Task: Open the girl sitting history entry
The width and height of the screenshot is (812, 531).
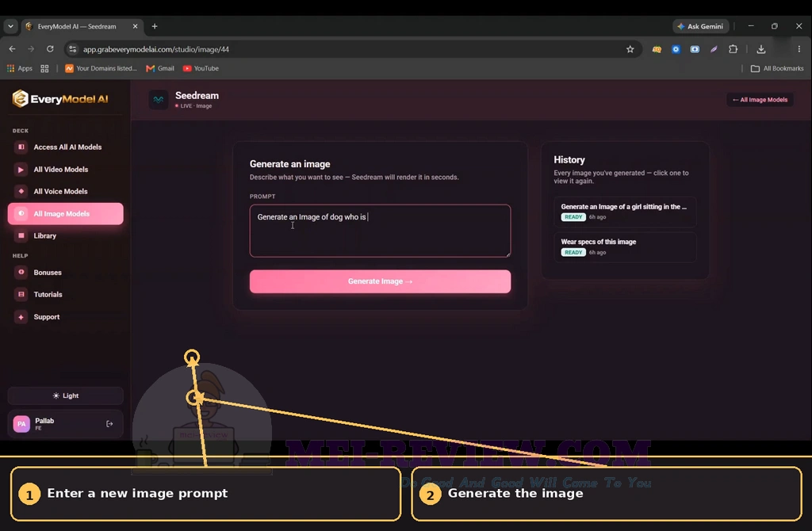Action: pyautogui.click(x=625, y=212)
